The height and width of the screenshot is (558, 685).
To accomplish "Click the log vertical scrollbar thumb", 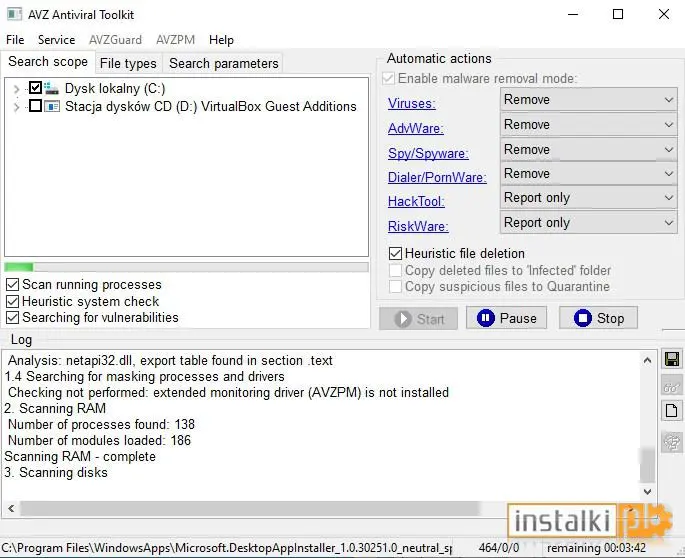I will (647, 464).
